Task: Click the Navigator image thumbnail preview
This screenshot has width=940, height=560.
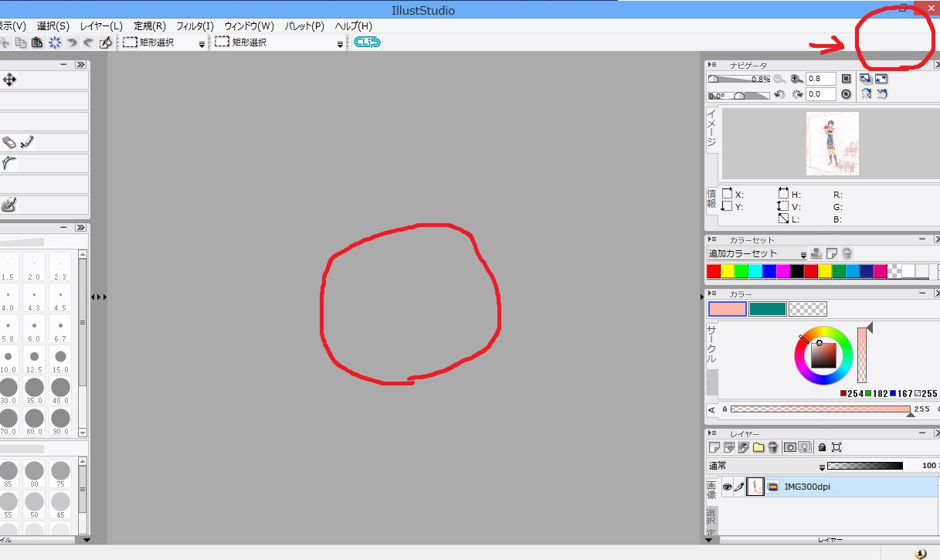Action: [832, 144]
